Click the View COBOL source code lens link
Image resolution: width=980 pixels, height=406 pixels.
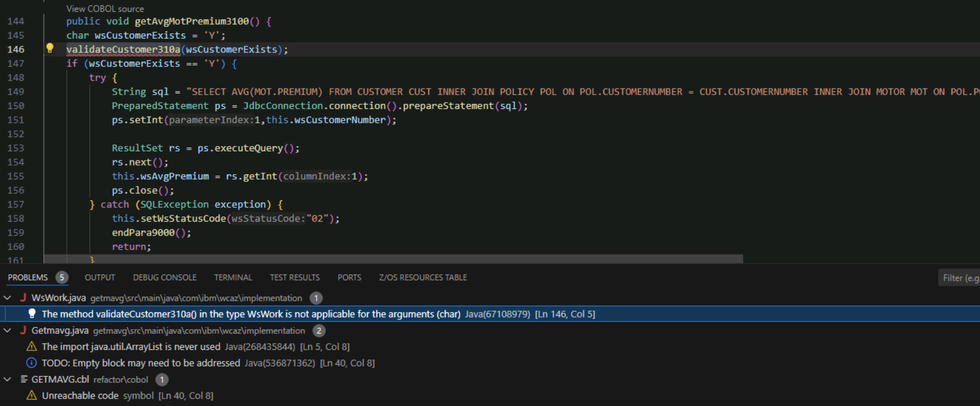105,9
